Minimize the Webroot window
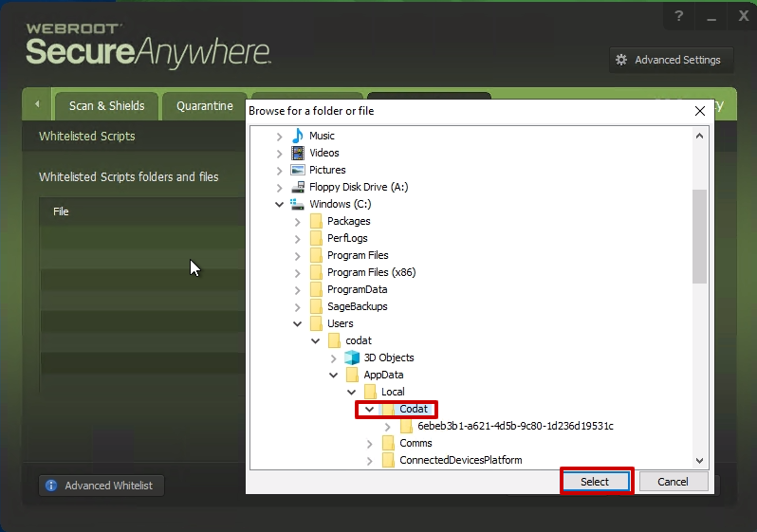757x532 pixels. pos(711,16)
